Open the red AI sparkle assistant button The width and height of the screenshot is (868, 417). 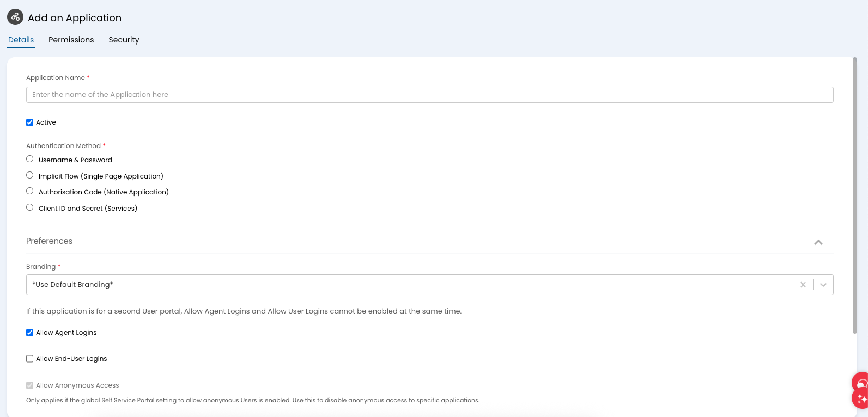861,398
